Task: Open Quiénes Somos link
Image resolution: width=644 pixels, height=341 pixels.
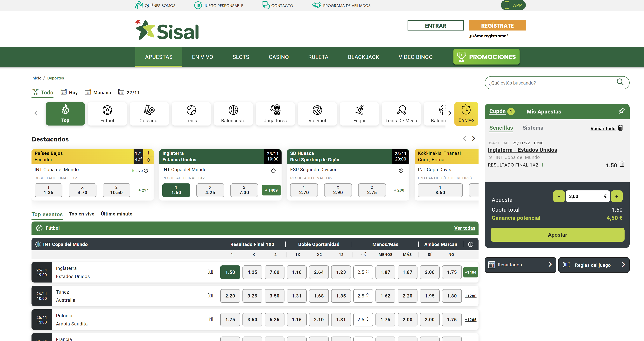Action: (x=155, y=5)
